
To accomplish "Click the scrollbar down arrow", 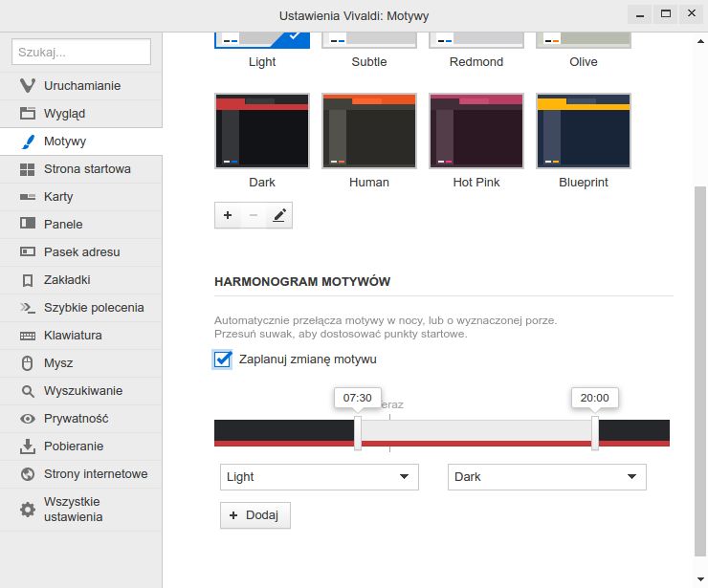I will [x=700, y=579].
